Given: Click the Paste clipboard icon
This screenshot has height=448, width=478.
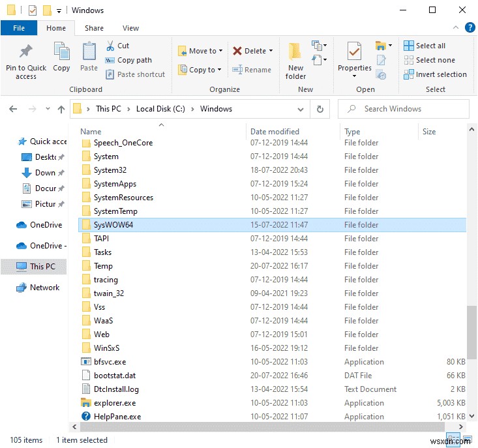Looking at the screenshot, I should tap(89, 52).
